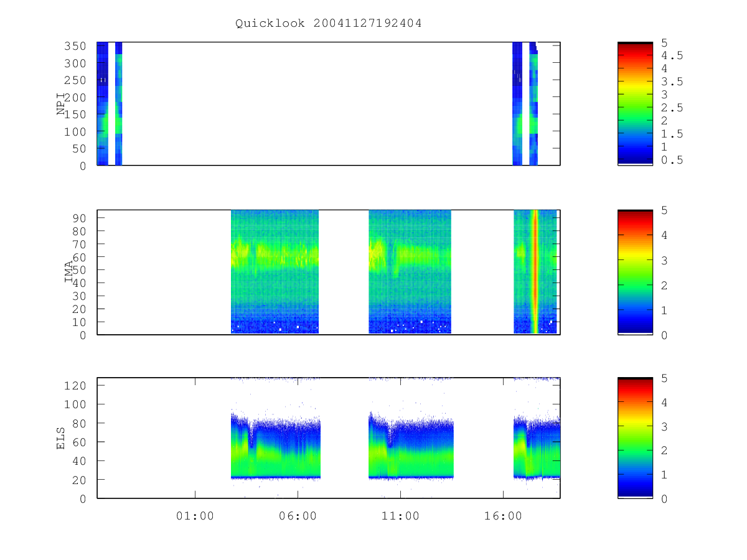
Task: Click the IMA panel color scale bar
Action: click(x=635, y=272)
